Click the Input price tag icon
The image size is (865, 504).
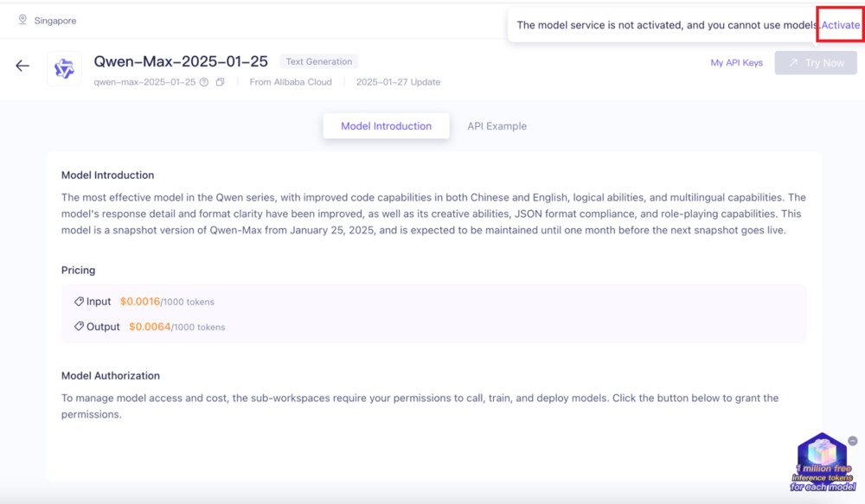click(79, 302)
